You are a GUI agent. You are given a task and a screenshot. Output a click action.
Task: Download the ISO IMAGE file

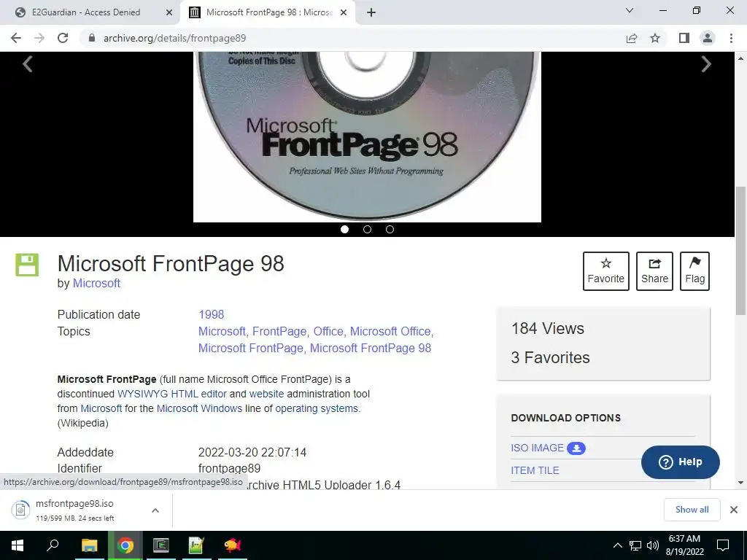(538, 448)
